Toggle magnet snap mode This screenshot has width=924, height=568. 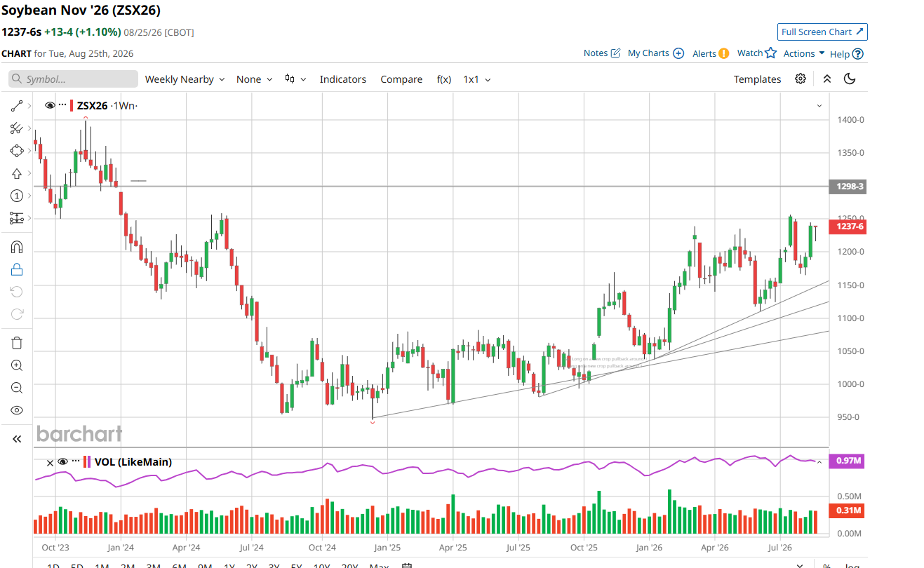(x=17, y=247)
